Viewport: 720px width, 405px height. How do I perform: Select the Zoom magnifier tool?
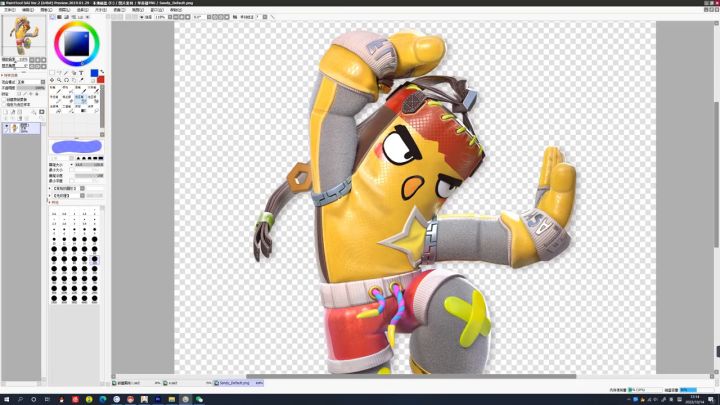click(x=59, y=80)
